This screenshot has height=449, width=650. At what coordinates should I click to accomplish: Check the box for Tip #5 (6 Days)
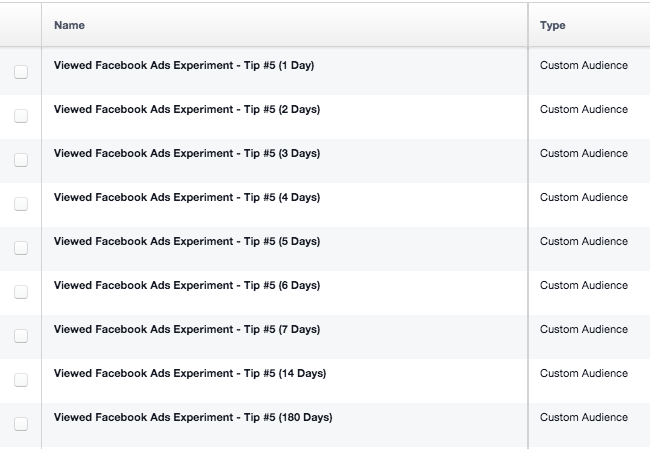[x=21, y=291]
